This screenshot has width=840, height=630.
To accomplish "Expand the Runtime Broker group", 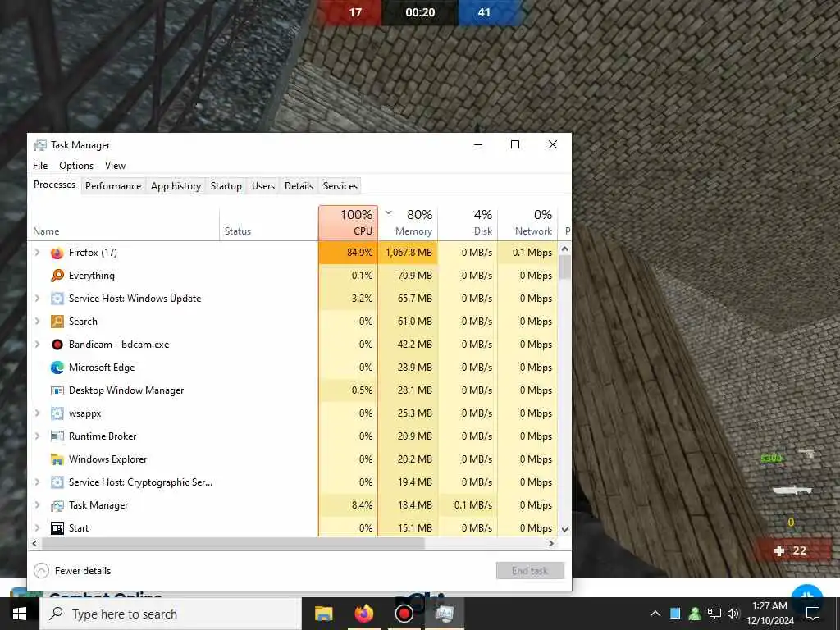I will tap(37, 436).
